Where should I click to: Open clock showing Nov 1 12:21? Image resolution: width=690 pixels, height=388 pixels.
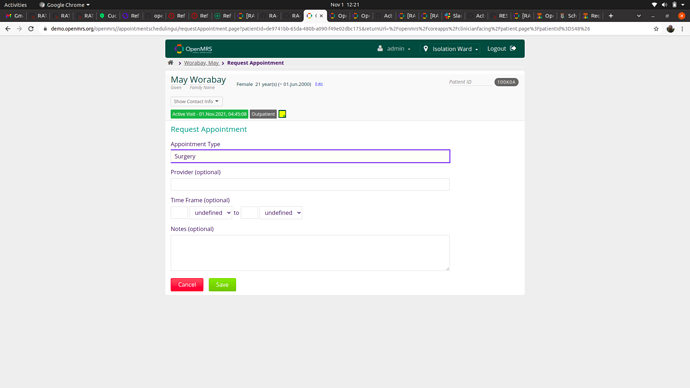coord(345,5)
